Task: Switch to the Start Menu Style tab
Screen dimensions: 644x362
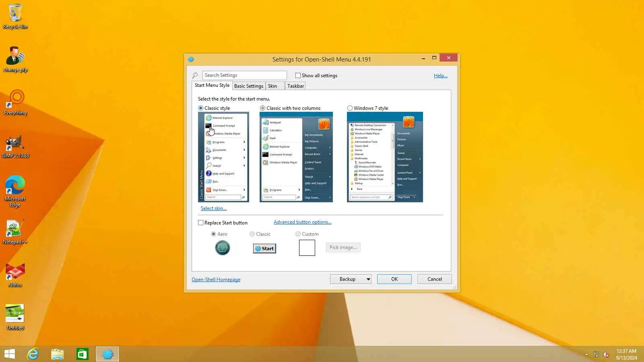Action: point(212,85)
